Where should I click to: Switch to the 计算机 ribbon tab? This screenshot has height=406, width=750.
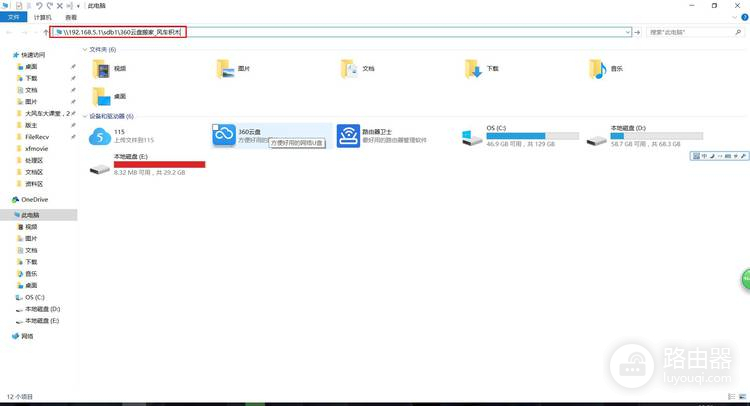click(x=42, y=17)
